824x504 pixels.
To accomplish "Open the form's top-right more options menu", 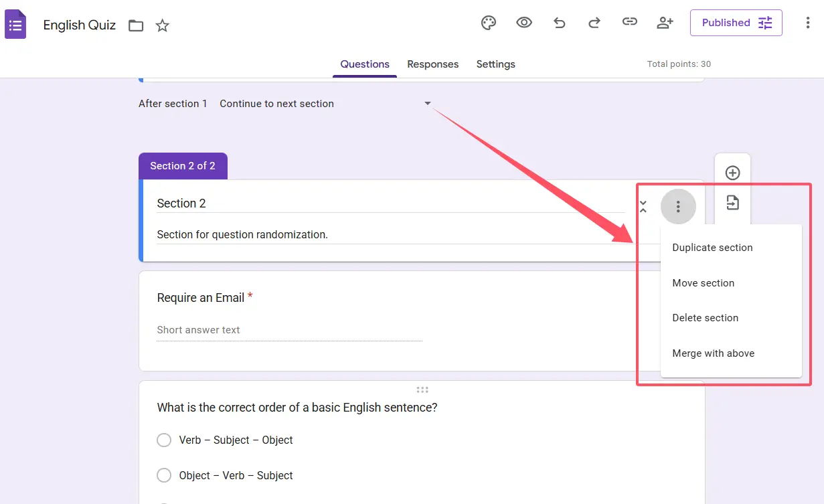I will 807,23.
